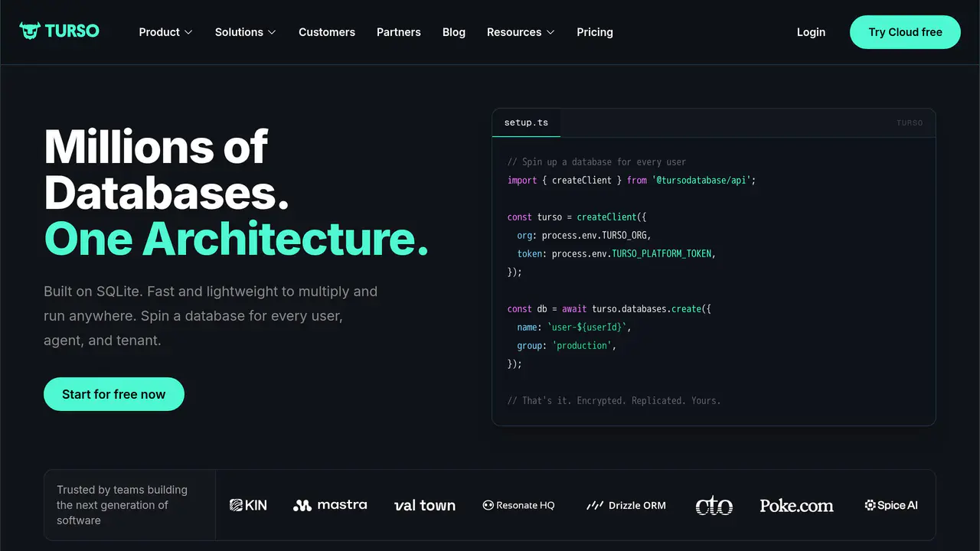Click the Try Cloud free button

pos(905,32)
